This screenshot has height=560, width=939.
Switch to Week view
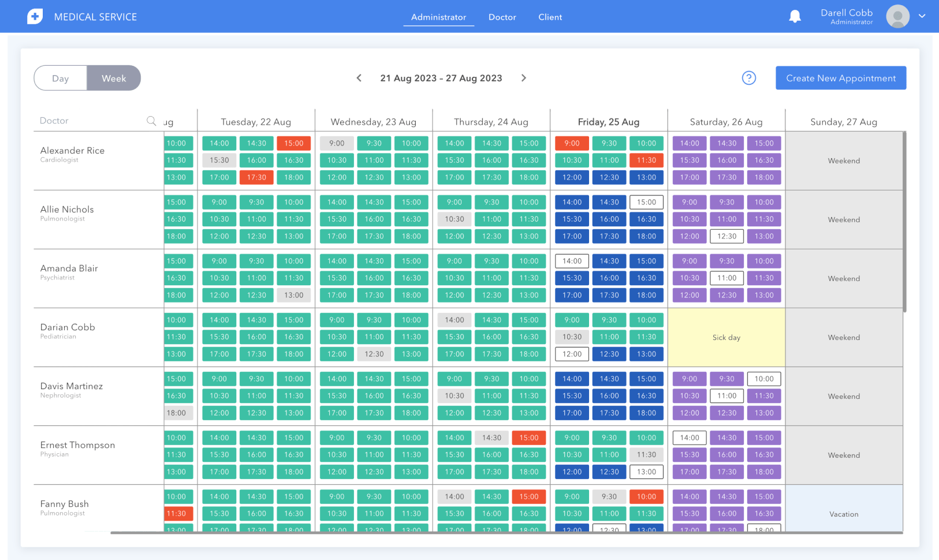click(114, 79)
